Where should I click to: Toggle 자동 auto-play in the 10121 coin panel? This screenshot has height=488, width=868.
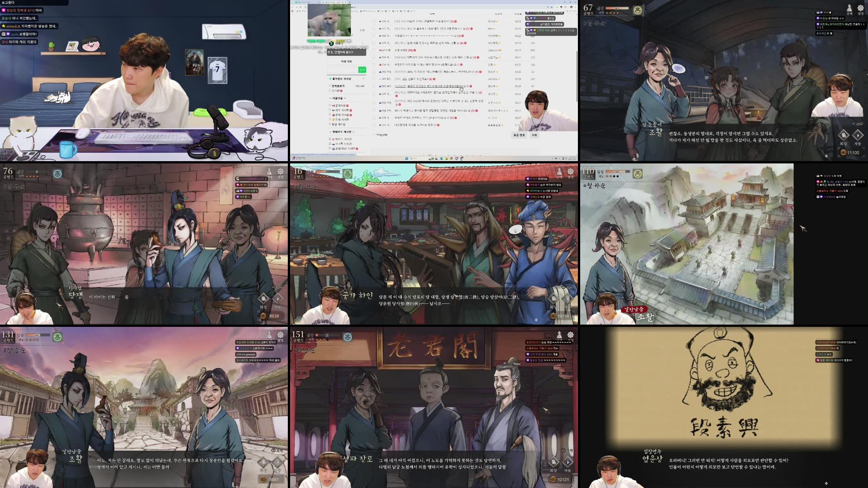pos(568,464)
